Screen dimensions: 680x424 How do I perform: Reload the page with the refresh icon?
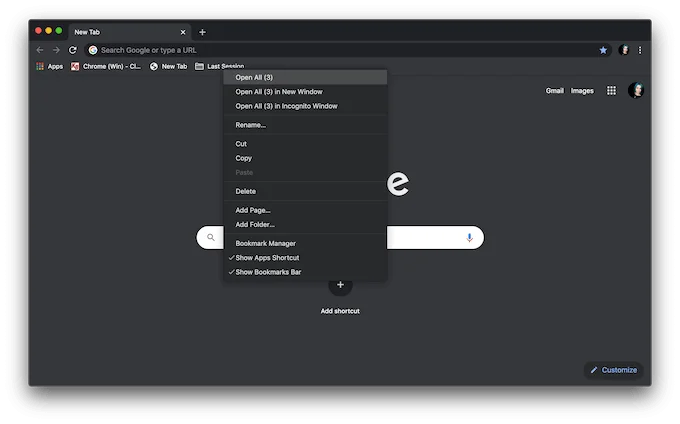pos(73,50)
